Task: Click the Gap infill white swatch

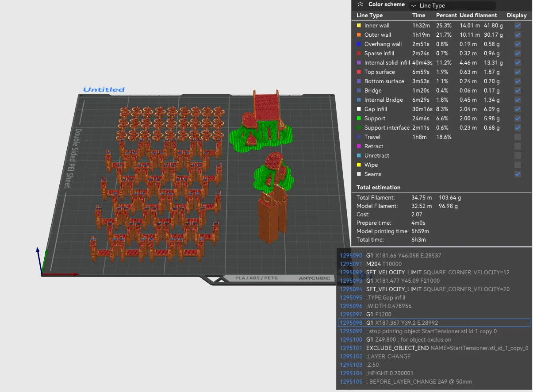Action: point(359,109)
